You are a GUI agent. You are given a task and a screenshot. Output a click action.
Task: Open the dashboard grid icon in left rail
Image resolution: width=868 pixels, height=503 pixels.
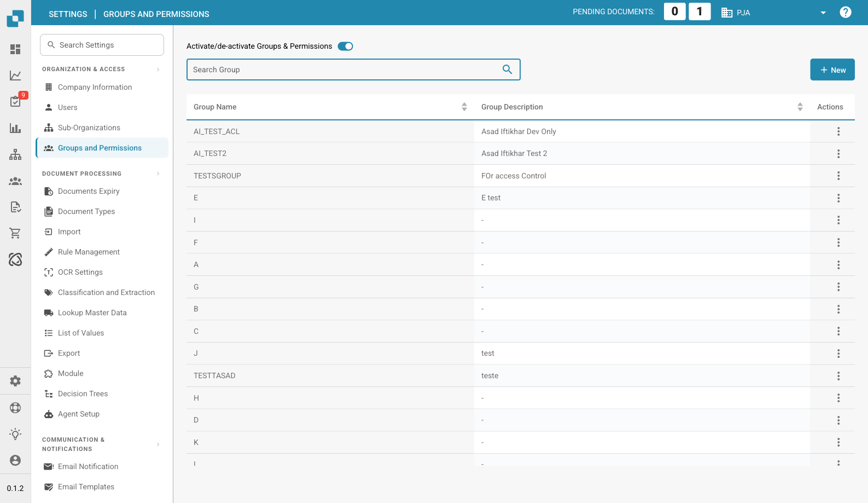pos(15,49)
